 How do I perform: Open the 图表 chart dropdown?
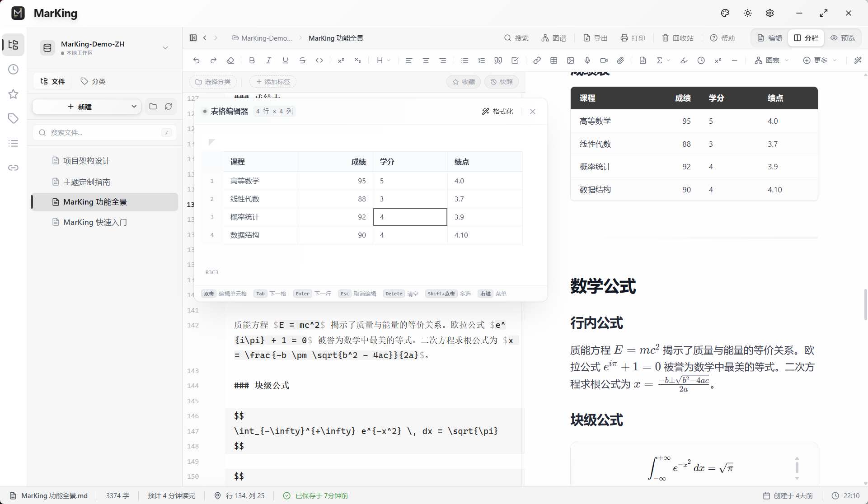(772, 61)
